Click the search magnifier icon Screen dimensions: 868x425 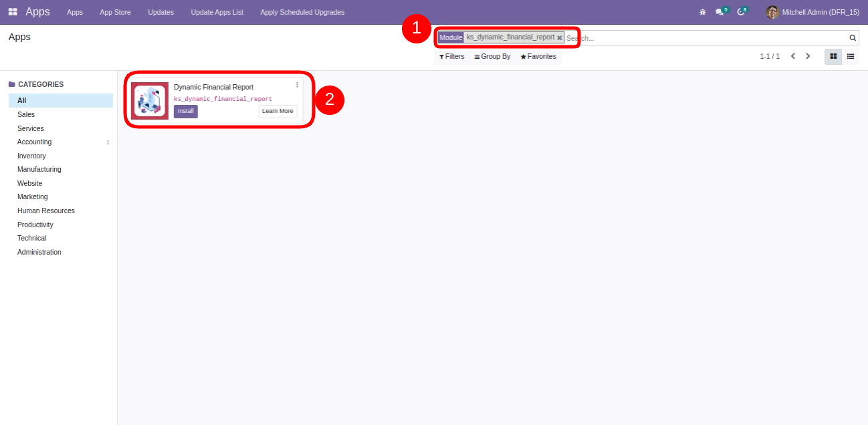click(x=853, y=38)
